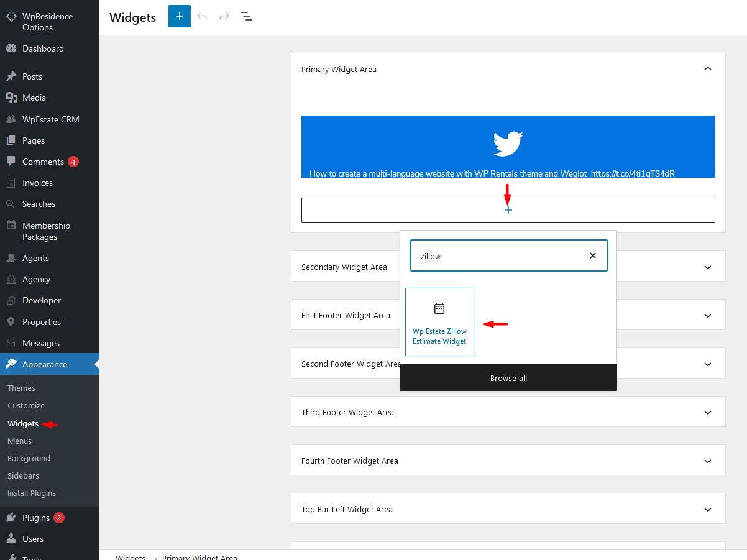Screen dimensions: 747x560
Task: Click the Primary Widget Area title text
Action: [x=339, y=69]
